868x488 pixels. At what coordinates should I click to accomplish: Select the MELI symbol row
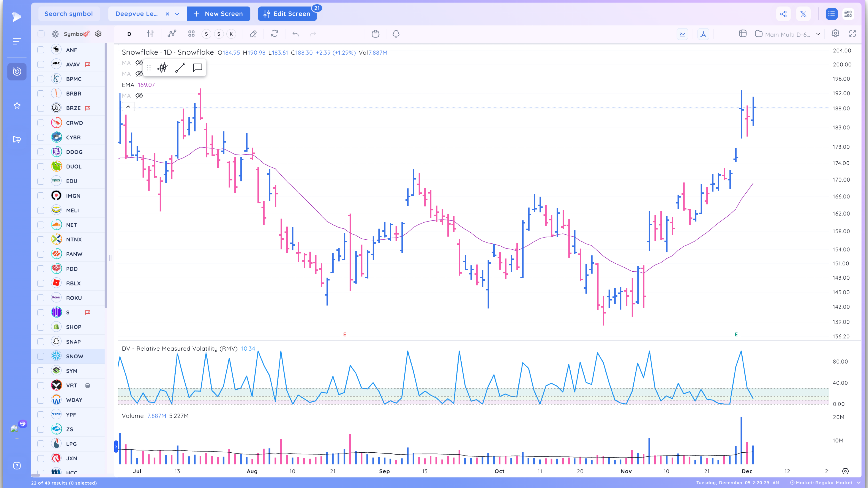[68, 211]
